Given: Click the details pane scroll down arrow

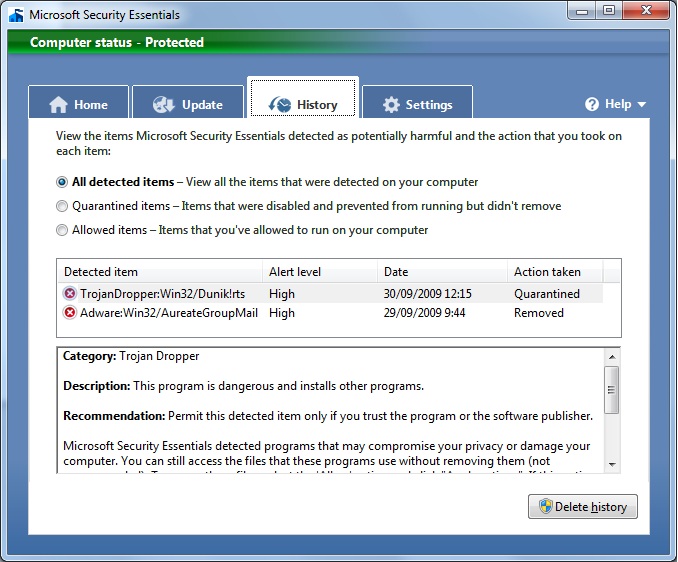Looking at the screenshot, I should 612,464.
